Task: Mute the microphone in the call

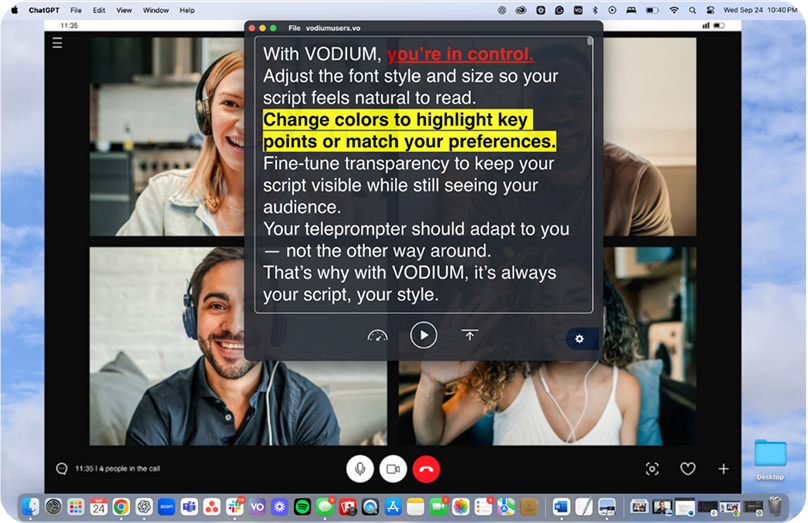Action: (x=360, y=469)
